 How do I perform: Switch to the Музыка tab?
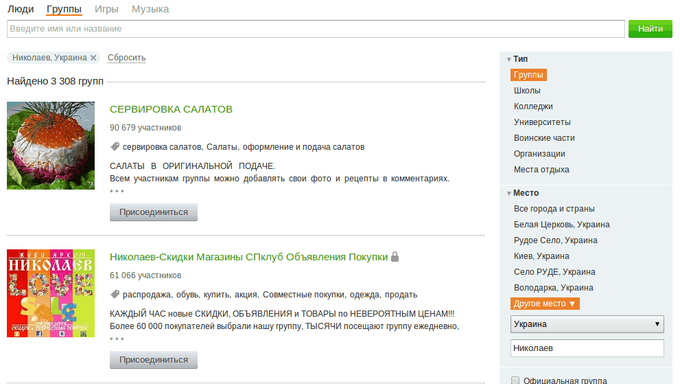coord(150,9)
